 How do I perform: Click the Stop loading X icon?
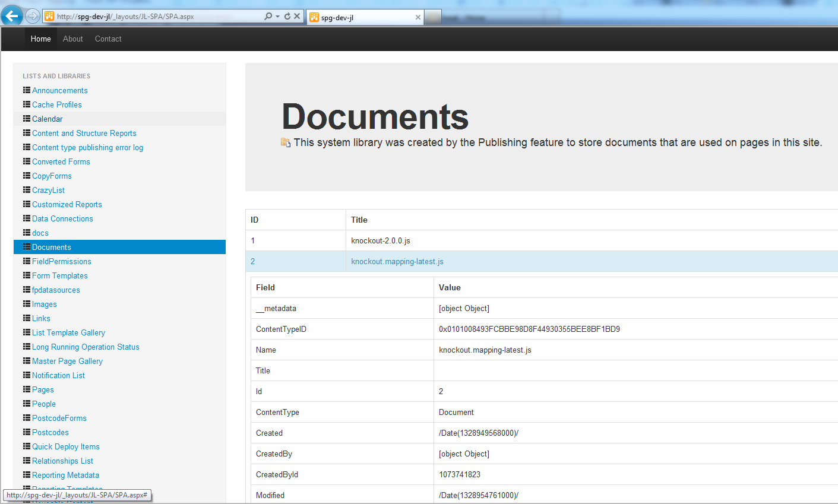[x=297, y=17]
